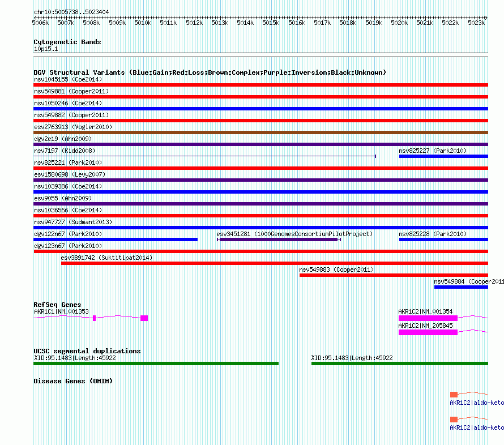Click the chr10:5005738..5023404 coordinate label
Screen dimensions: 504x445
[71, 12]
